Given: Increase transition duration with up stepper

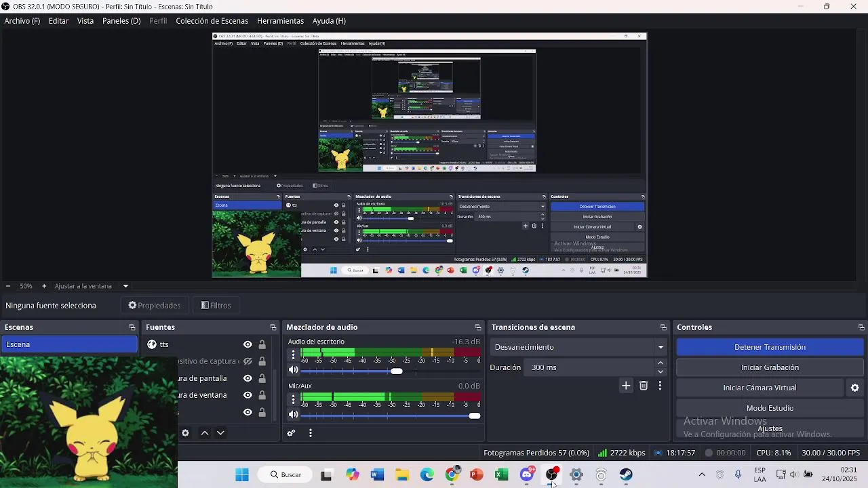Looking at the screenshot, I should click(660, 363).
